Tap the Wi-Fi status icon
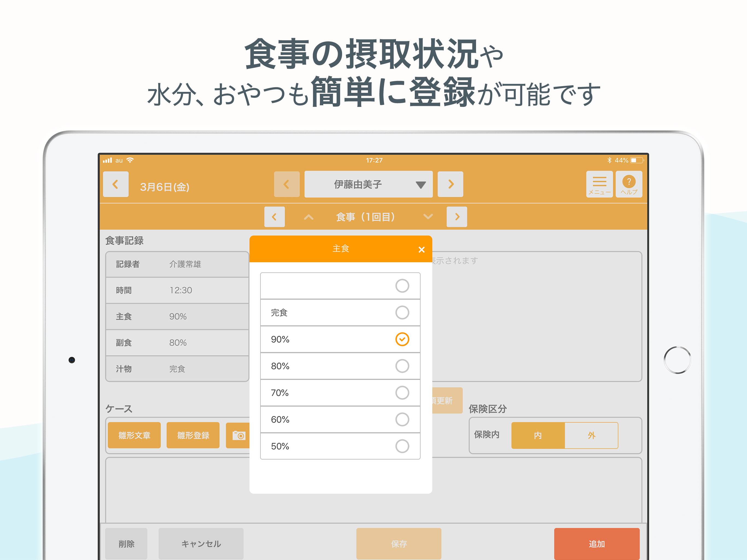 [130, 160]
